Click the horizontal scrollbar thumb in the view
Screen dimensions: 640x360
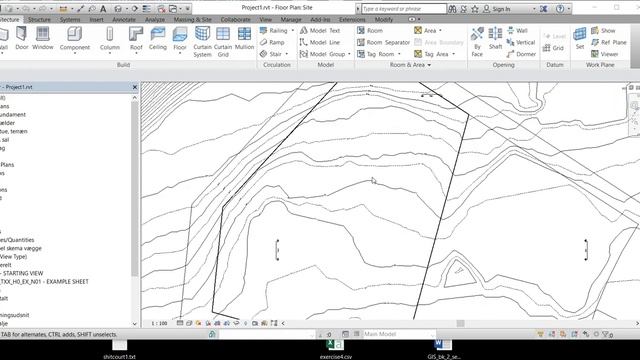tap(460, 323)
